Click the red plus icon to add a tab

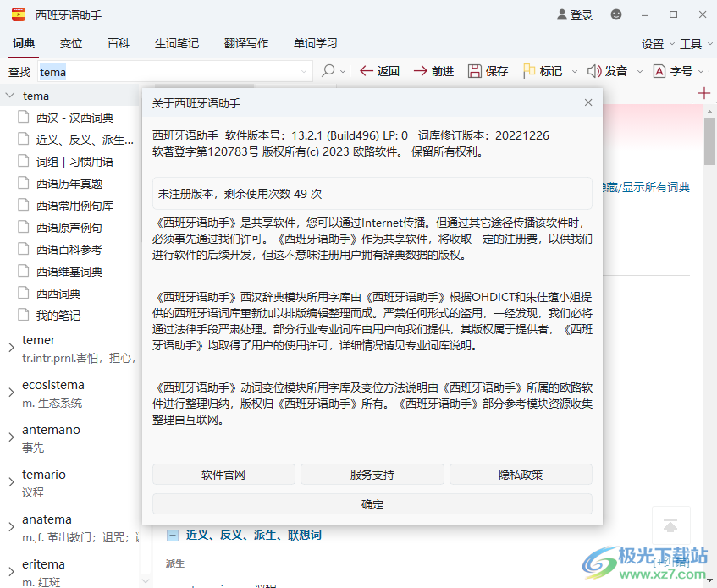704,94
